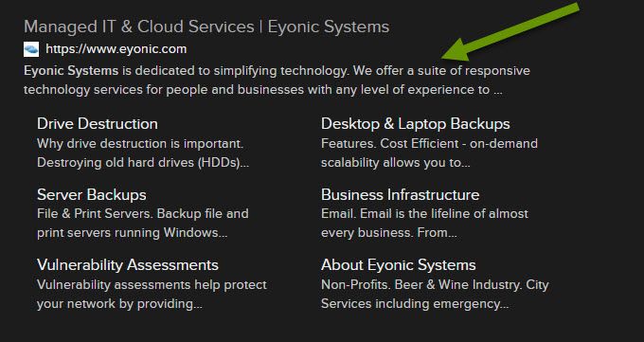Image resolution: width=644 pixels, height=342 pixels.
Task: Visit the Business Infrastructure sitelink
Action: (400, 194)
